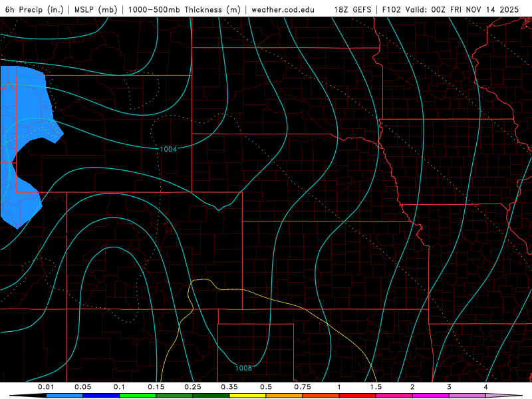This screenshot has width=532, height=399.
Task: Select the light blue swatch in the color bar
Action: (65, 396)
